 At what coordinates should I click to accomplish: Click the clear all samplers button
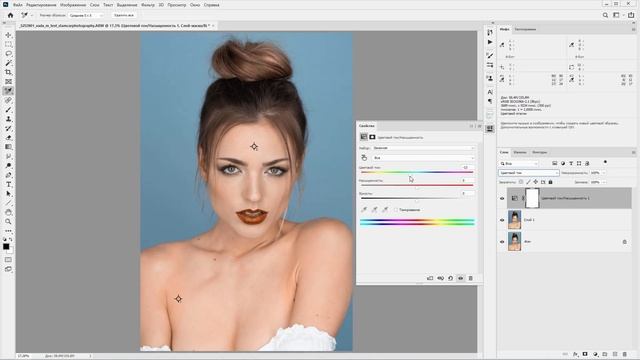(124, 15)
